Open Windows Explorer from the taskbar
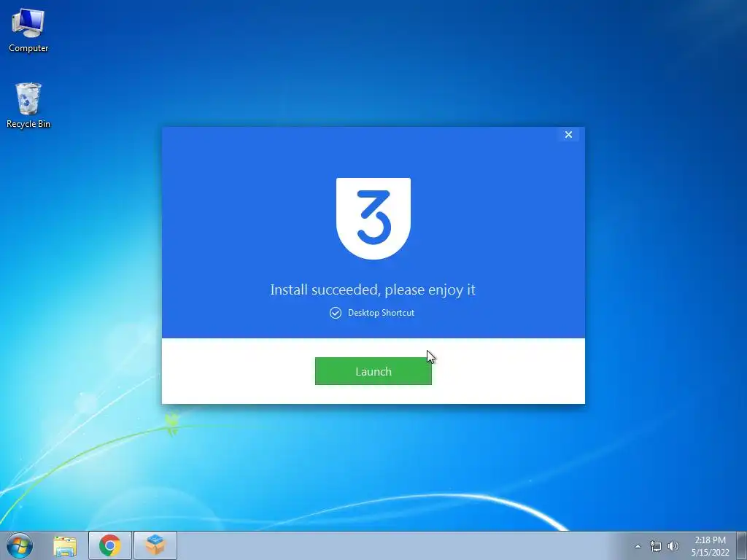Screen dimensions: 747x560 pyautogui.click(x=65, y=545)
